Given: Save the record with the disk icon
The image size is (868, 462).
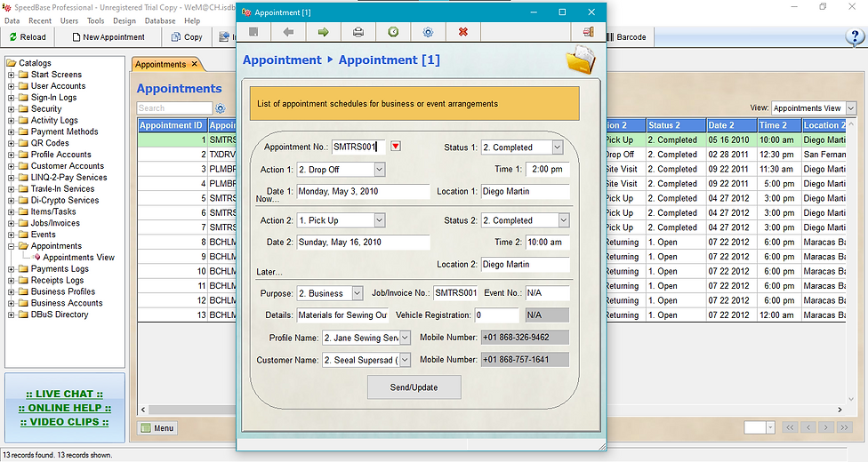Looking at the screenshot, I should (253, 32).
